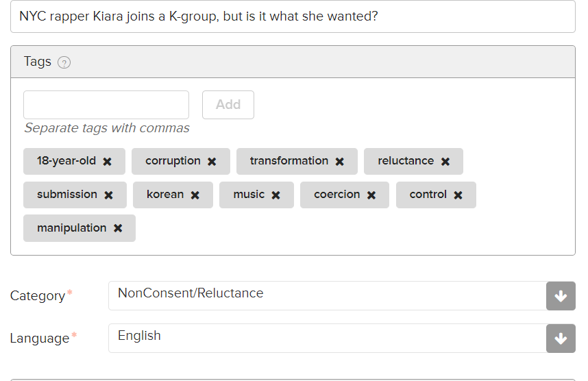Remove the reluctance tag
This screenshot has height=381, width=588.
pos(445,162)
